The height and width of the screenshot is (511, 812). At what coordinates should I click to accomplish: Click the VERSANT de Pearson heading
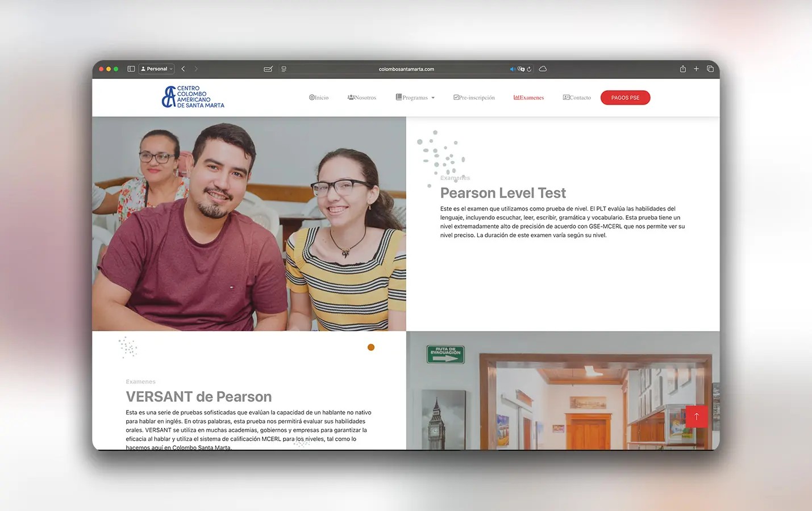(x=199, y=396)
